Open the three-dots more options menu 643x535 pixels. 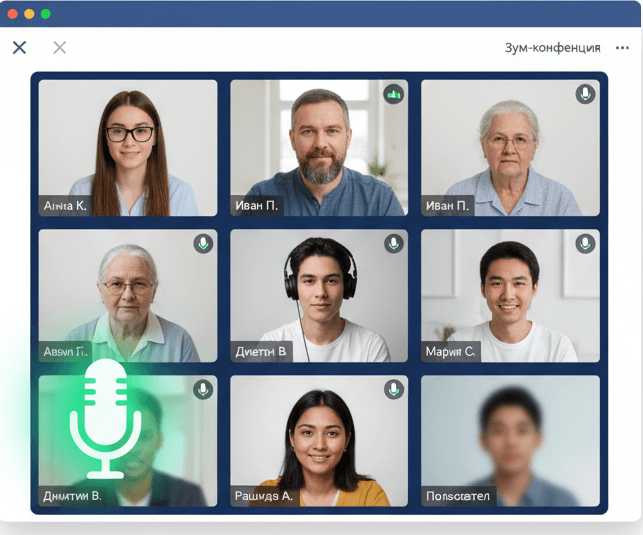tap(623, 48)
